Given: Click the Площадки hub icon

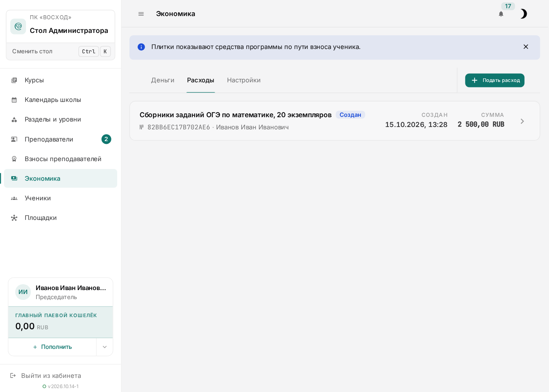Looking at the screenshot, I should coord(14,218).
